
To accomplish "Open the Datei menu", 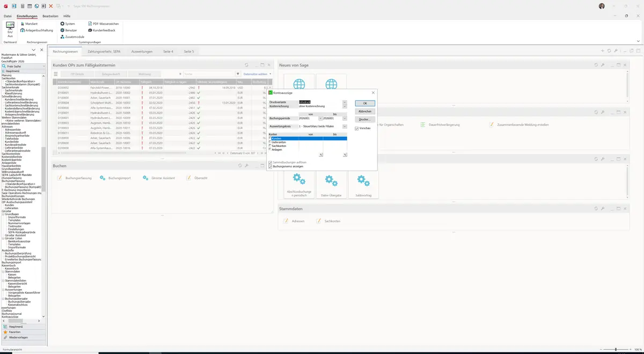I will [8, 16].
